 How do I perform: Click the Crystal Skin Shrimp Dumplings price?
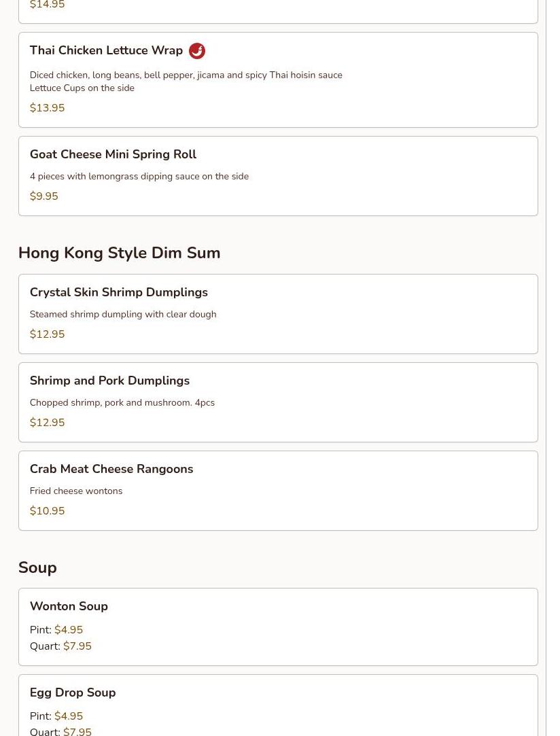47,334
